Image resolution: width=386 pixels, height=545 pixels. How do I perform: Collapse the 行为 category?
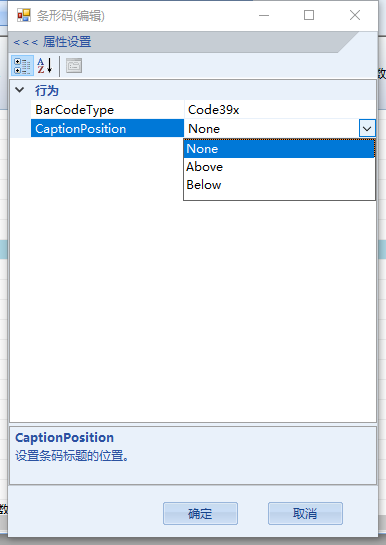(20, 90)
